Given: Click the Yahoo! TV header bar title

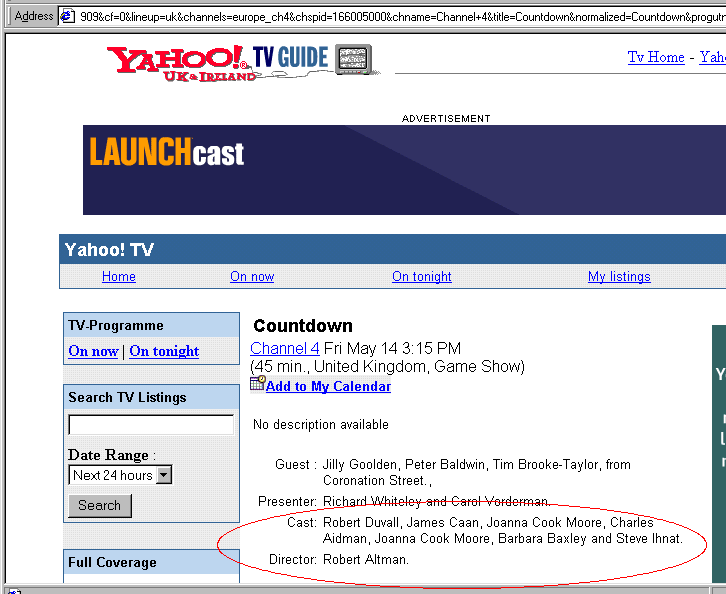Looking at the screenshot, I should [109, 250].
